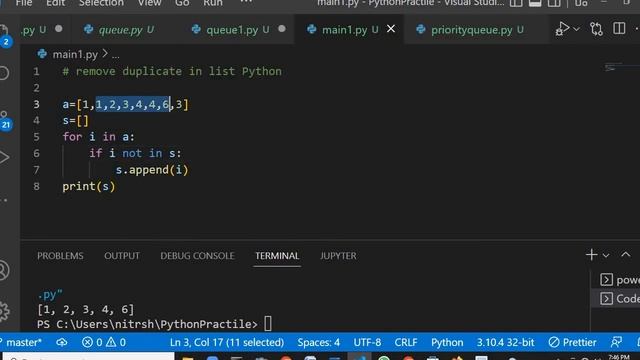Toggle the secondary sidebar layout button
The image size is (640, 360).
click(554, 3)
